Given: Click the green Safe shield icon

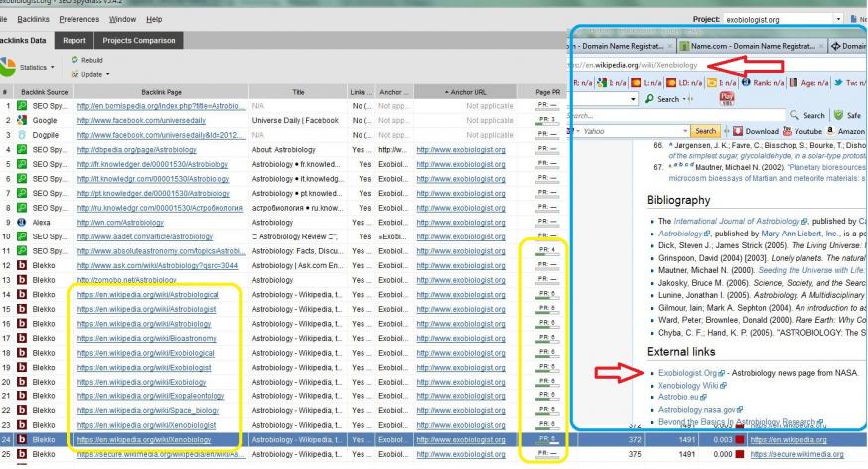Looking at the screenshot, I should pos(838,115).
